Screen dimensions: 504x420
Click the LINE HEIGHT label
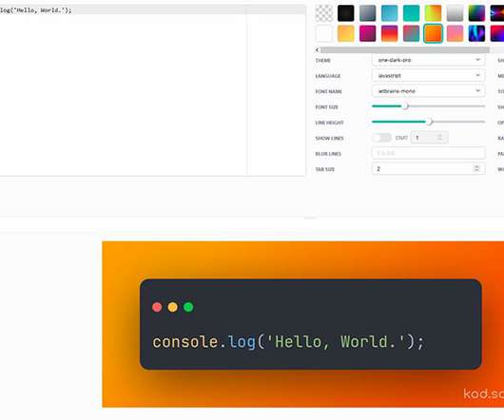(x=329, y=123)
